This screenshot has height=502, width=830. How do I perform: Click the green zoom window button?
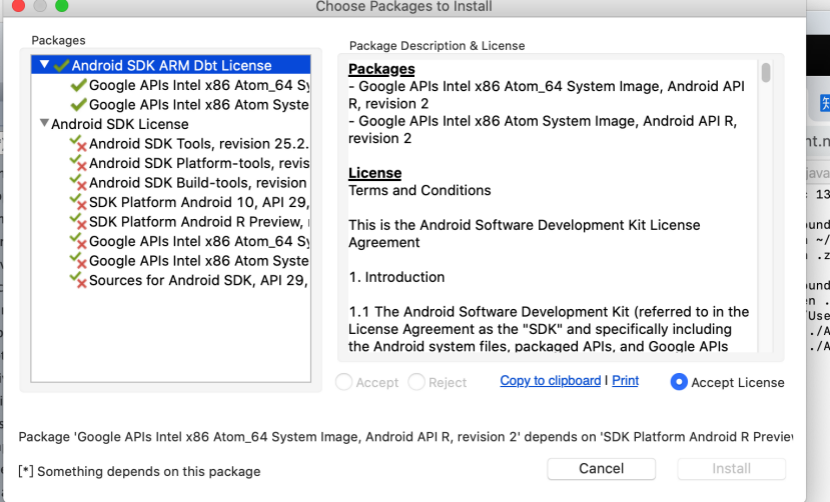click(x=62, y=5)
